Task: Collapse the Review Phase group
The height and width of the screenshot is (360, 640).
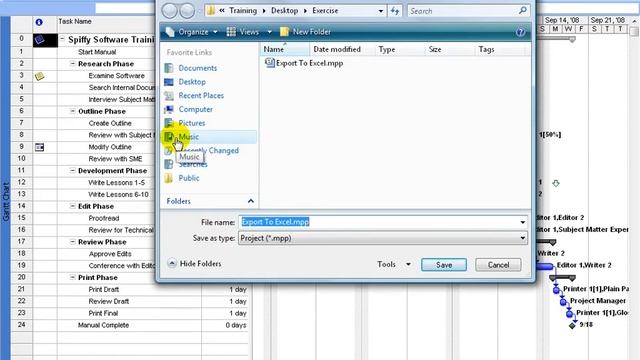Action: 73,242
